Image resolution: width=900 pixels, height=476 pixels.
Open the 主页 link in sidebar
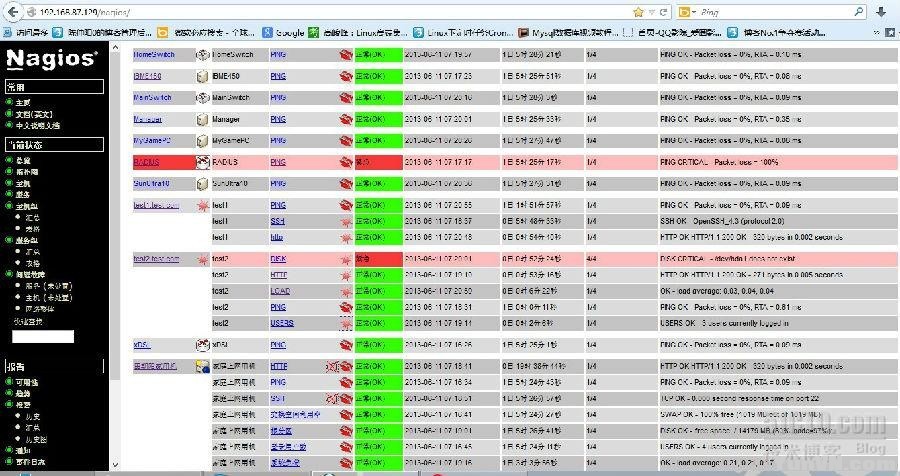pos(23,103)
